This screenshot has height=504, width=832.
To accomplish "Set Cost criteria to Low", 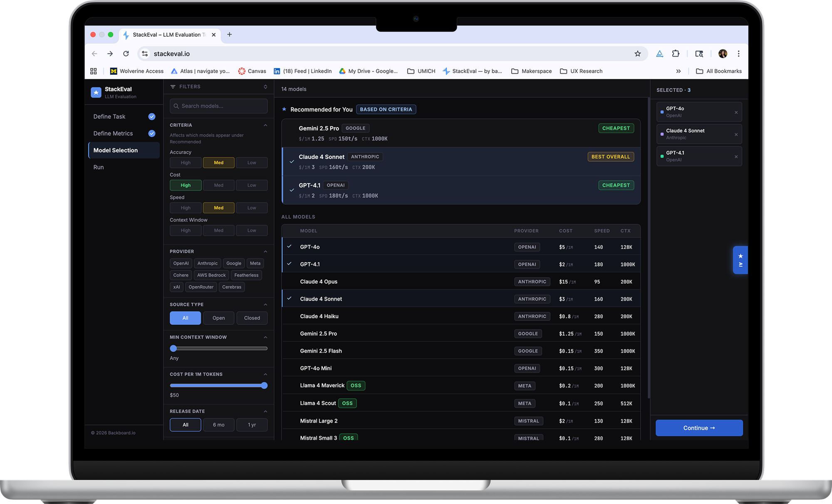I will point(252,185).
